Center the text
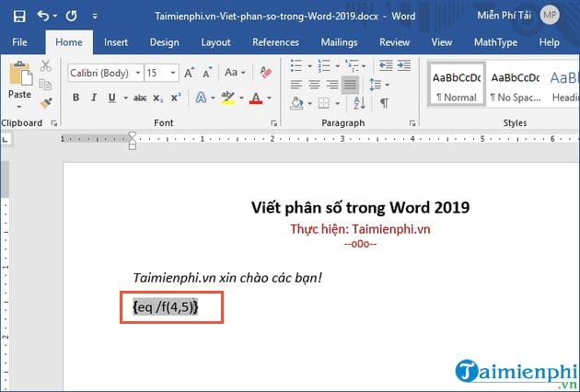 (314, 85)
